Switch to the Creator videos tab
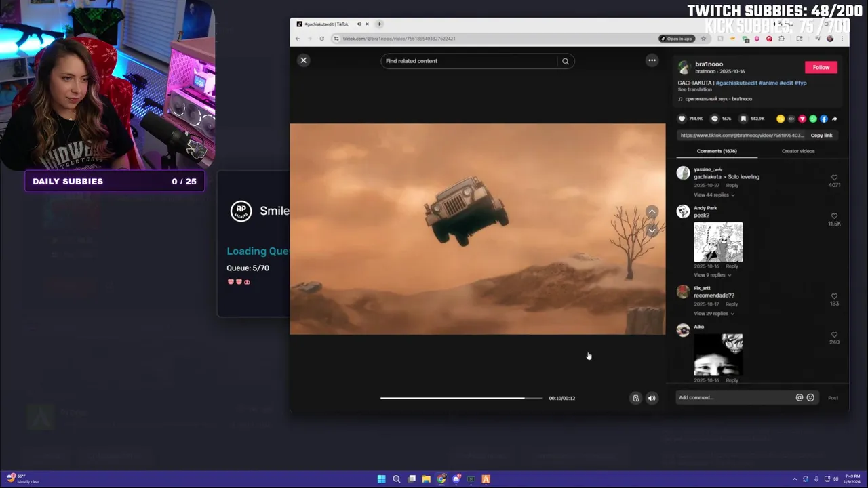 798,151
